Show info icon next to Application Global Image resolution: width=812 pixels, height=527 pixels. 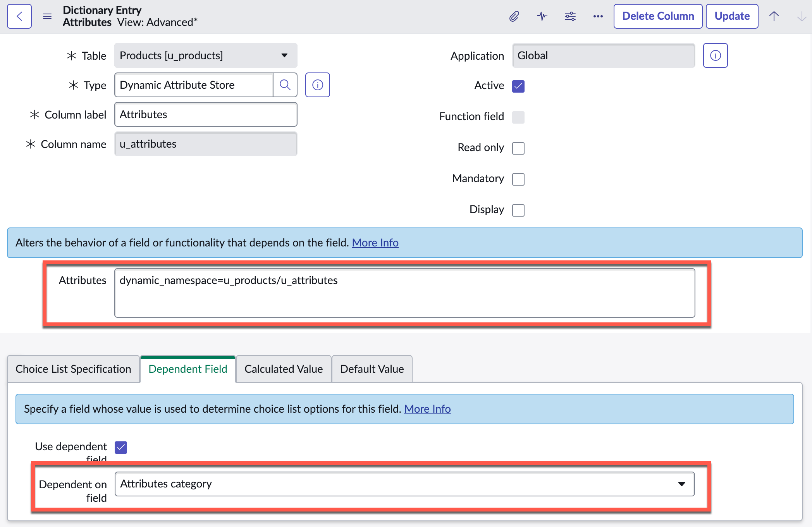click(x=716, y=55)
